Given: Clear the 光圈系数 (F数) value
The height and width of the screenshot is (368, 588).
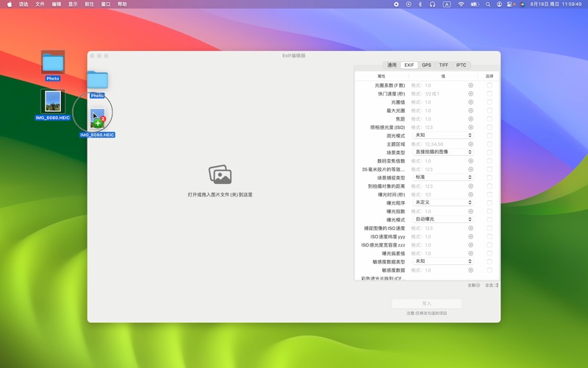Looking at the screenshot, I should 471,85.
